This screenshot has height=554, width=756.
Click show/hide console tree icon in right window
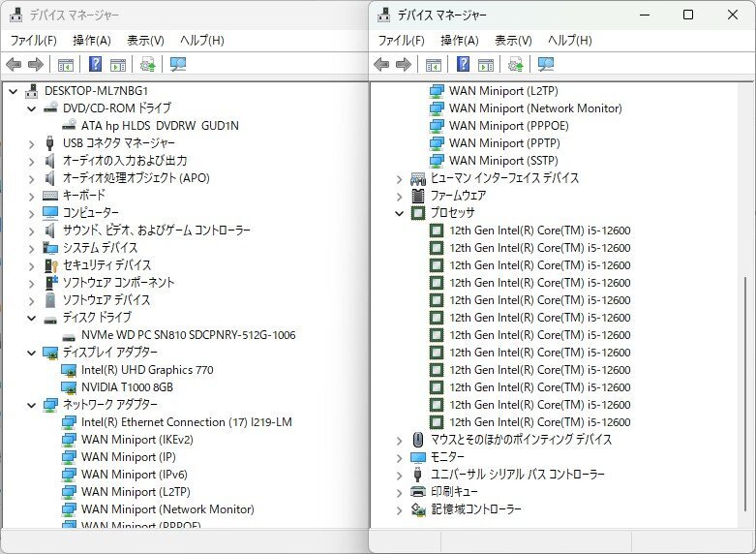434,64
